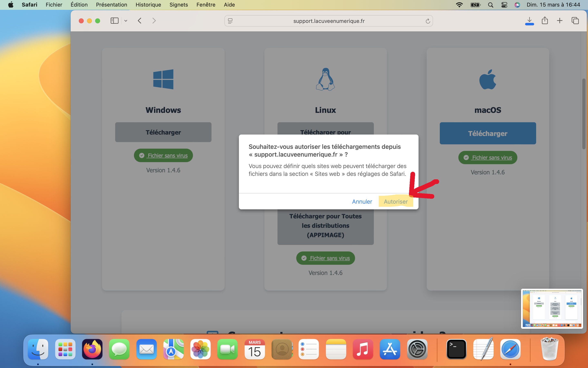The width and height of the screenshot is (588, 368).
Task: Open Launchpad from the Dock
Action: 65,349
